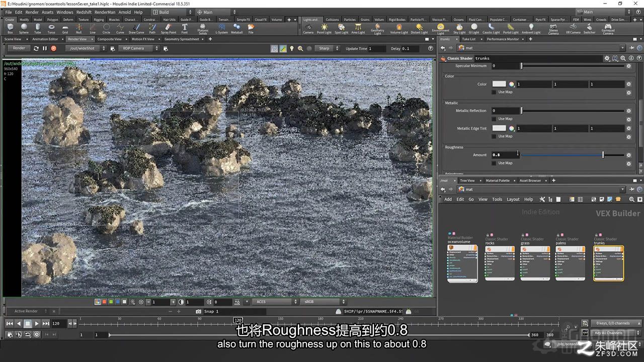Enable Use Map under Metallic Edge Tint

pyautogui.click(x=494, y=136)
